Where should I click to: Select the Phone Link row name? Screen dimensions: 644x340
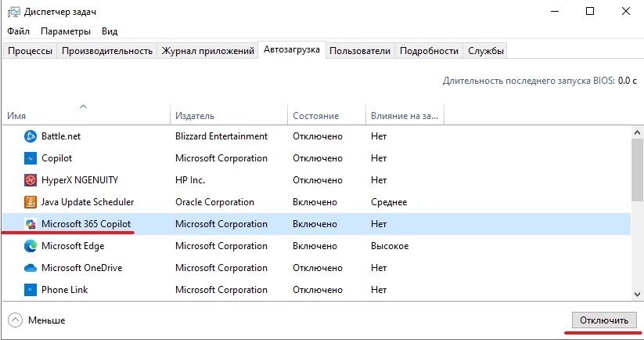[64, 290]
